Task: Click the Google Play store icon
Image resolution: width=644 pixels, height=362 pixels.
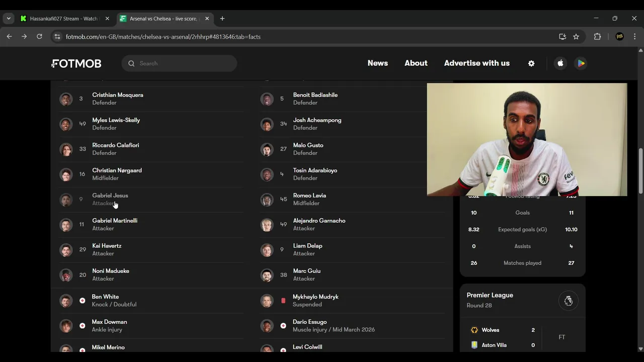Action: click(581, 63)
